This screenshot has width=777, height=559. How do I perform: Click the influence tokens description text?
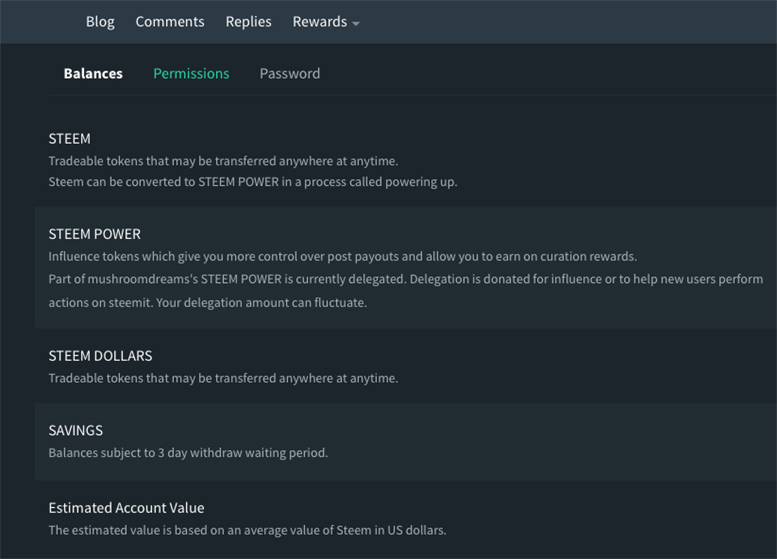(343, 256)
